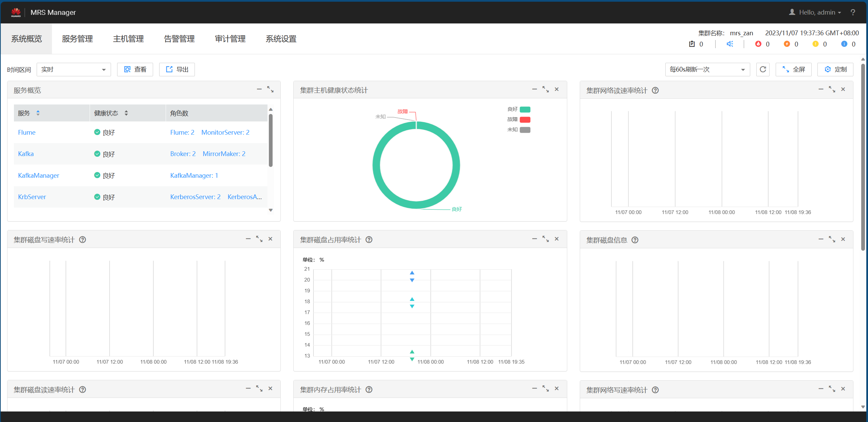868x422 pixels.
Task: Click the service table vertical scrollbar
Action: 271,141
